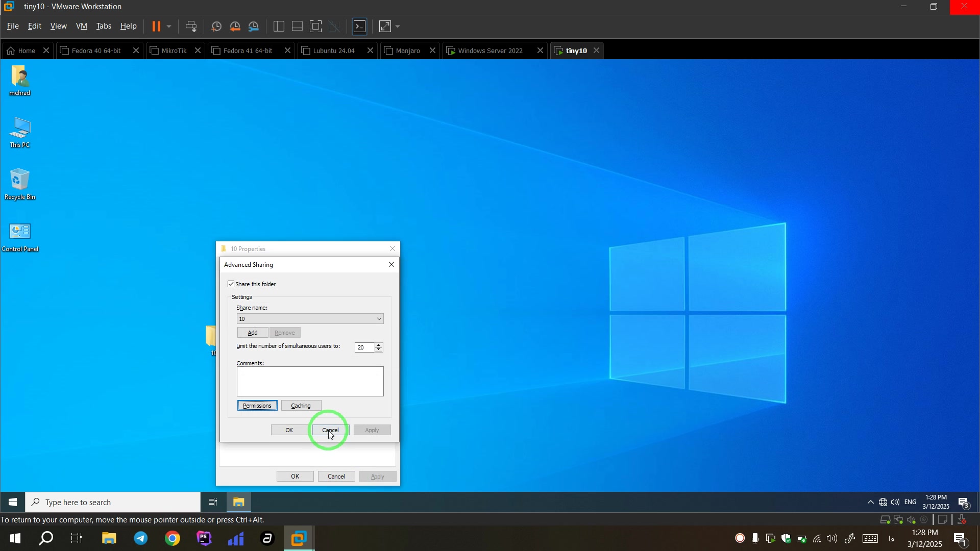Select the Recycle Bin desktop icon

click(x=20, y=184)
